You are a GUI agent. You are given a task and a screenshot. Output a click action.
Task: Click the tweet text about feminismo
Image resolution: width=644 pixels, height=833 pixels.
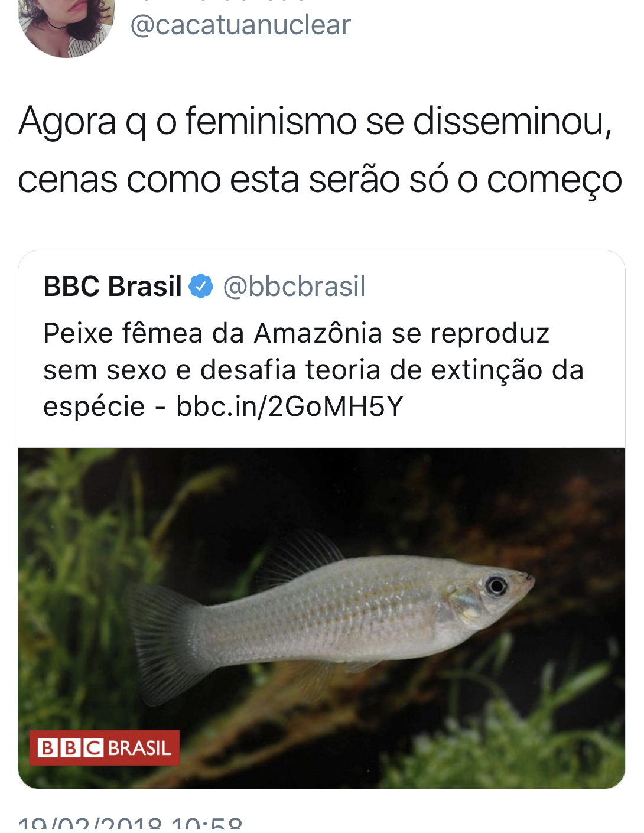point(320,150)
